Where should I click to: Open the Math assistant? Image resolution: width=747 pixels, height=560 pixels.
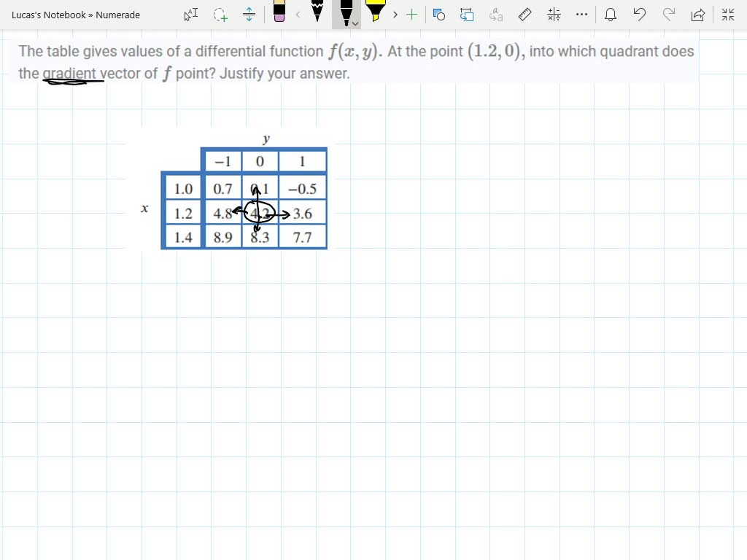click(x=553, y=14)
